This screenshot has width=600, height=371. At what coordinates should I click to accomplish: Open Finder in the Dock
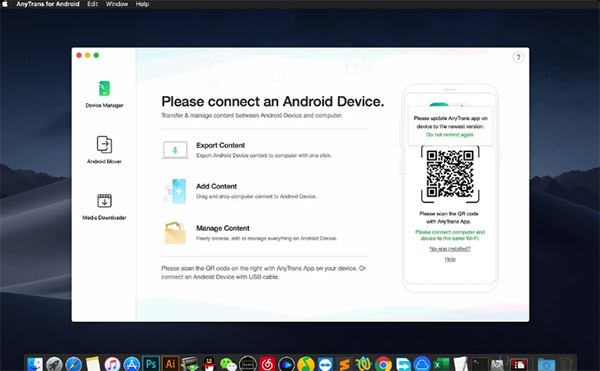tap(35, 364)
